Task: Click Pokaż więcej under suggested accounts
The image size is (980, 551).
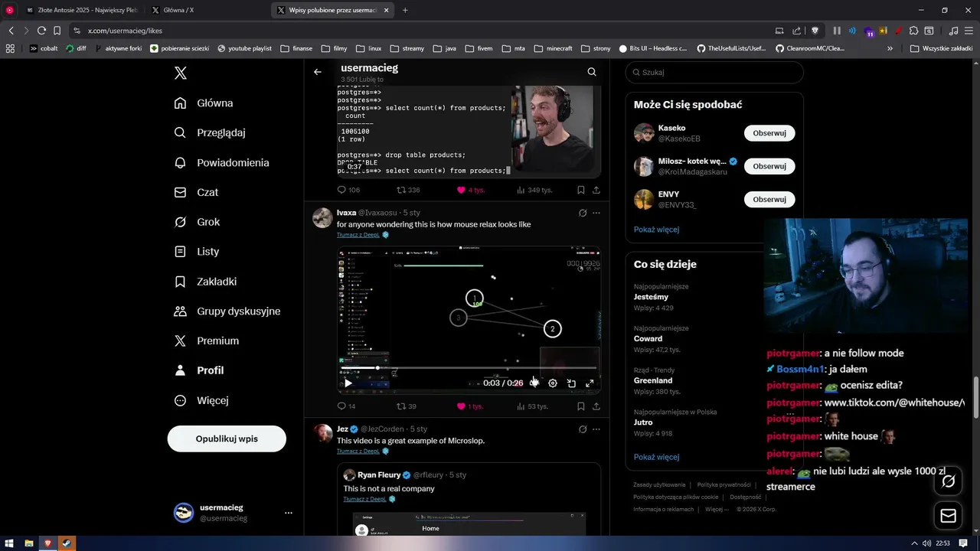Action: pos(656,230)
